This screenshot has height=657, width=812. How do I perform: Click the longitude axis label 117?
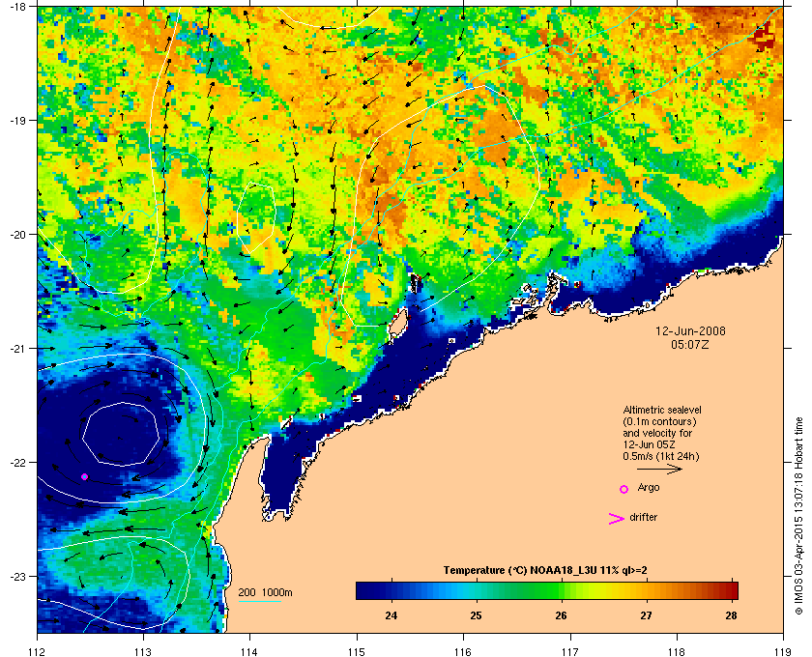(x=569, y=651)
